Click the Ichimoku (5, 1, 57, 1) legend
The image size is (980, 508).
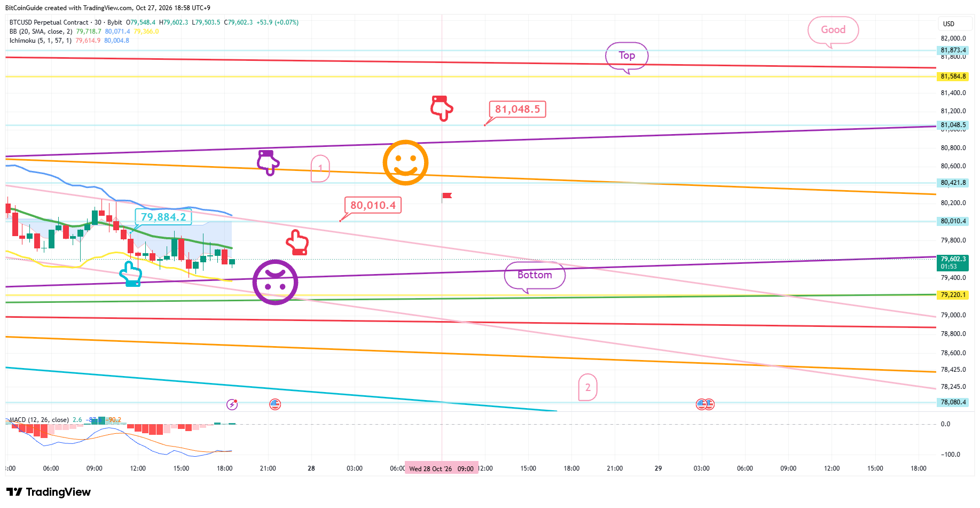point(41,41)
